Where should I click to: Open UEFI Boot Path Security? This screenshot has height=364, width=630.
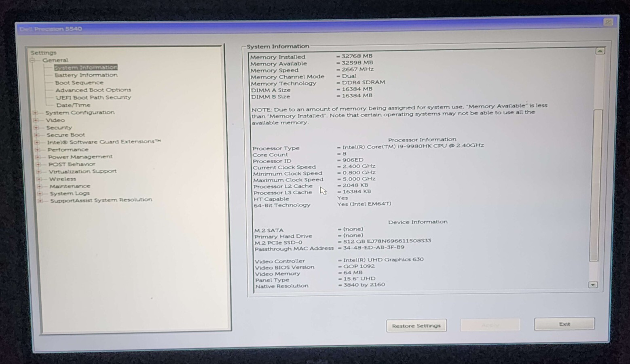coord(93,97)
